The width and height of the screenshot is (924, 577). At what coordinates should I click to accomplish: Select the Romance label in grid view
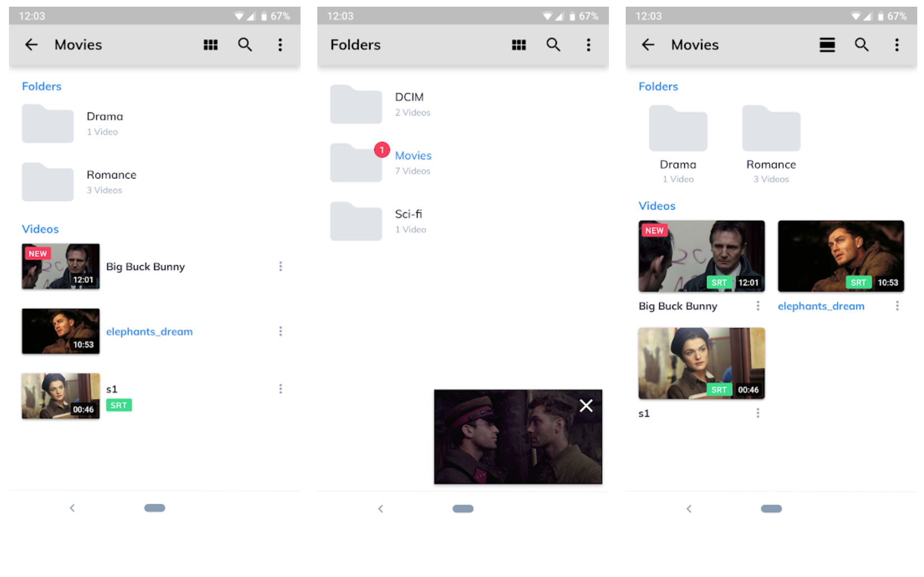(771, 164)
